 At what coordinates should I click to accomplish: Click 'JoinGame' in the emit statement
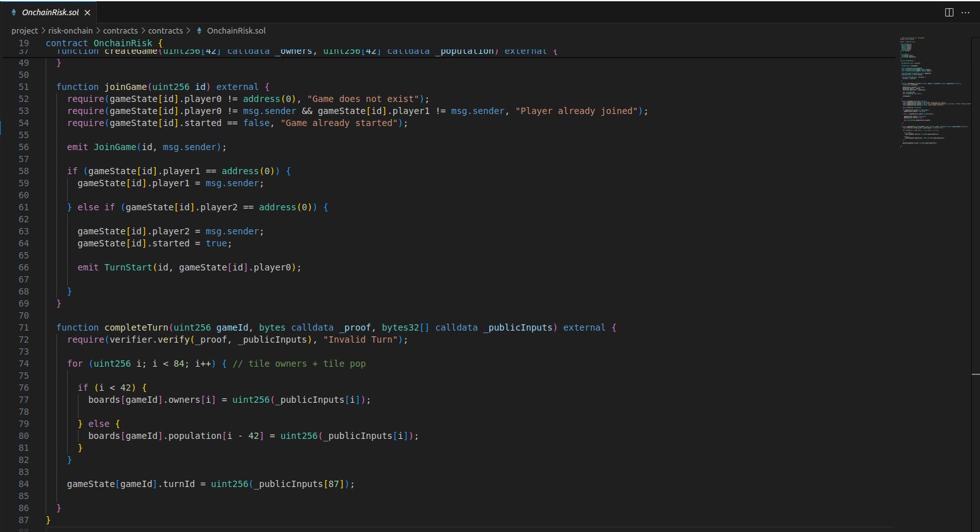[115, 147]
